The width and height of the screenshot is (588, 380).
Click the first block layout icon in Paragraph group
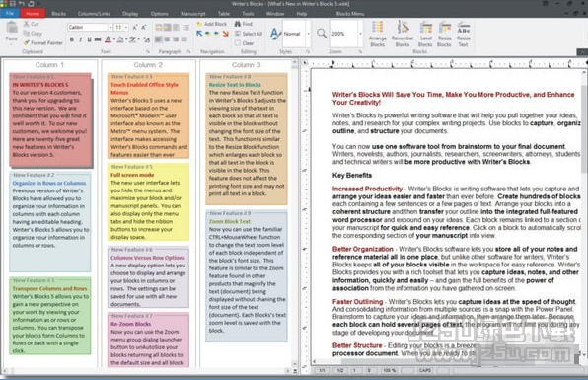coord(159,27)
